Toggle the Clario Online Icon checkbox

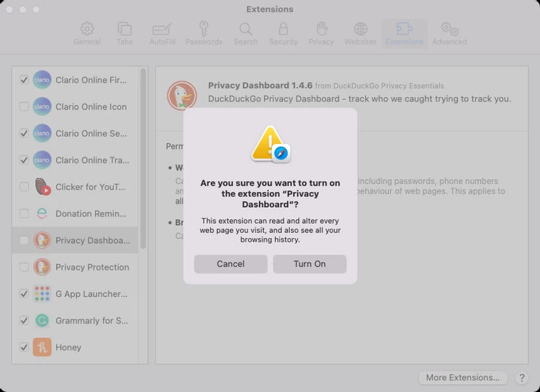[24, 106]
